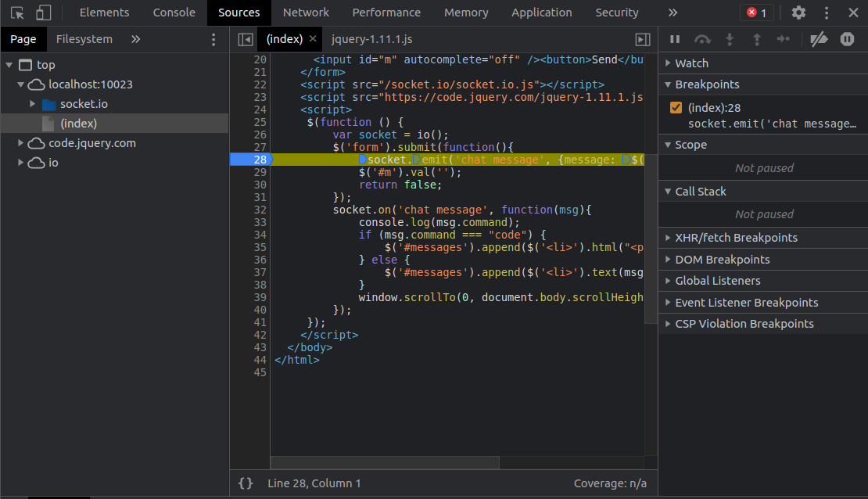Image resolution: width=868 pixels, height=499 pixels.
Task: Collapse the localhost:10023 tree node
Action: (x=20, y=84)
